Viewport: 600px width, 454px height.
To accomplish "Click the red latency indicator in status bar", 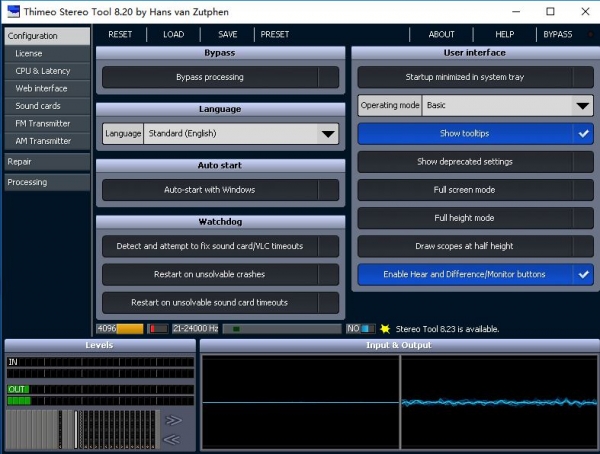I will (x=157, y=328).
